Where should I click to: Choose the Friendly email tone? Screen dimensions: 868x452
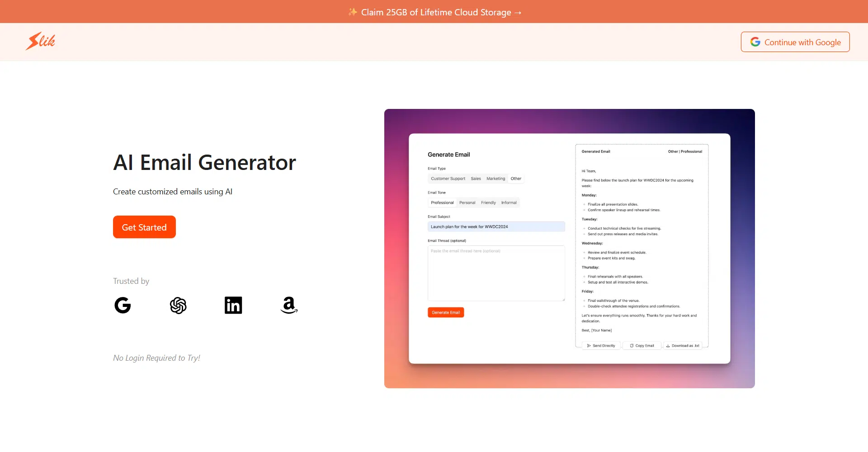[x=488, y=203]
